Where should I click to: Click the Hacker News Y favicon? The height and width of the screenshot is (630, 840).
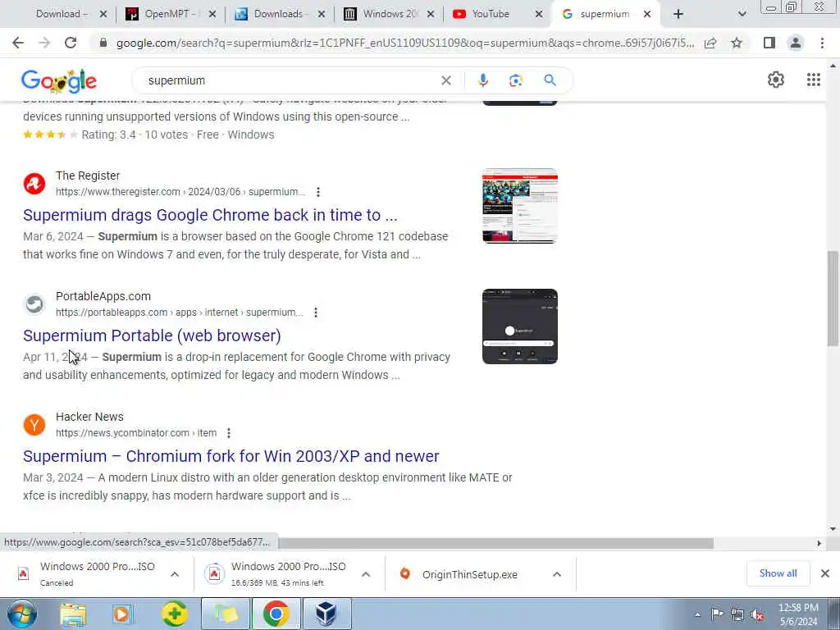34,425
